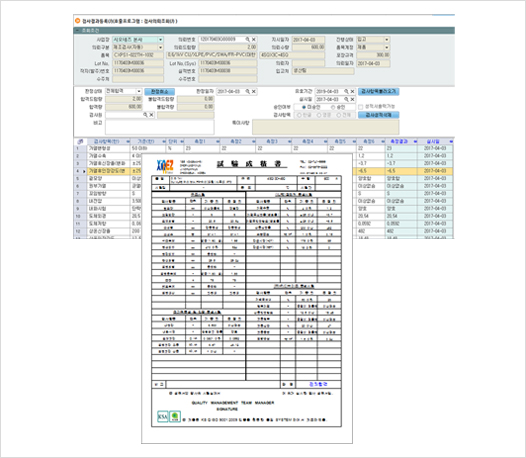Viewport: 526px width, 458px height.
Task: Click the XinEZ logo on the test report
Action: pyautogui.click(x=165, y=166)
